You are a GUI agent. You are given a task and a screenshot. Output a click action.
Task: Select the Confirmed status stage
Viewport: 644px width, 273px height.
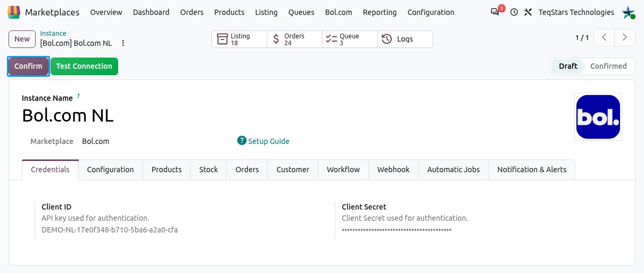pyautogui.click(x=608, y=66)
